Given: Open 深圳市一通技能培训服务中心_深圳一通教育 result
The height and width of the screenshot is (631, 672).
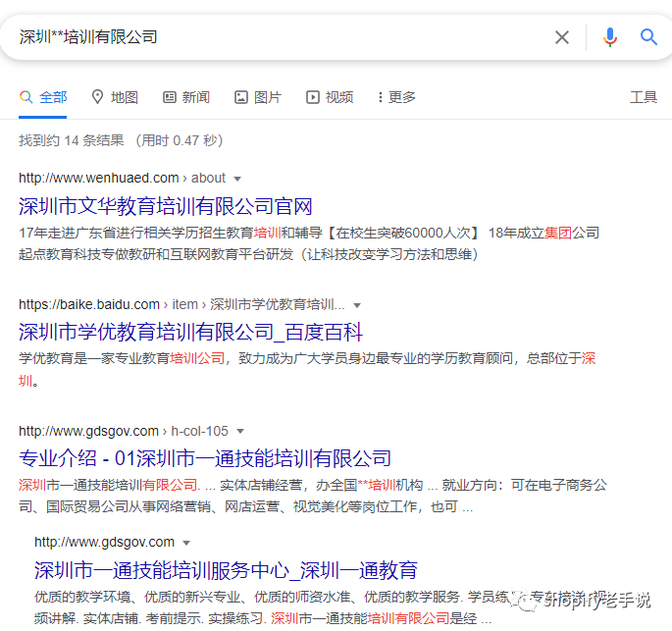Looking at the screenshot, I should [226, 570].
